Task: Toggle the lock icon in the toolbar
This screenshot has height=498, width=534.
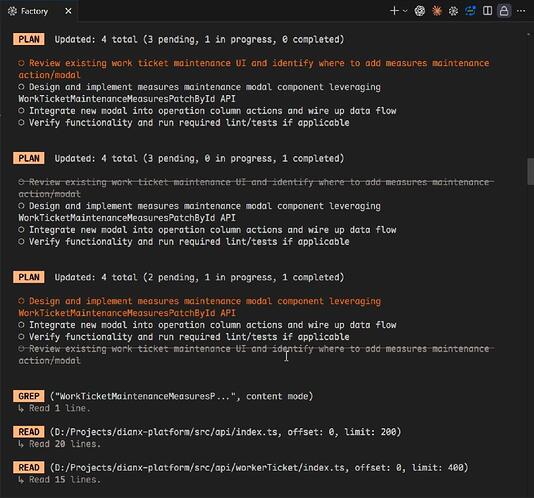Action: tap(504, 11)
